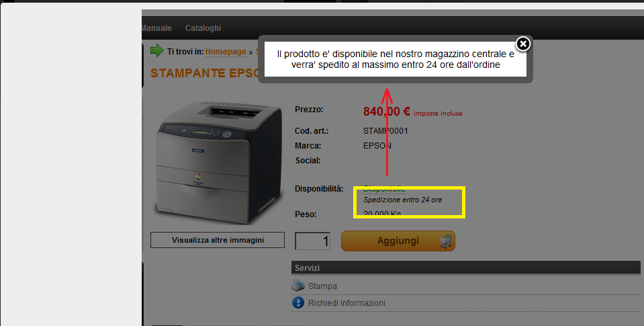
Task: Click the shopping cart icon on Aggiungi
Action: click(x=446, y=241)
